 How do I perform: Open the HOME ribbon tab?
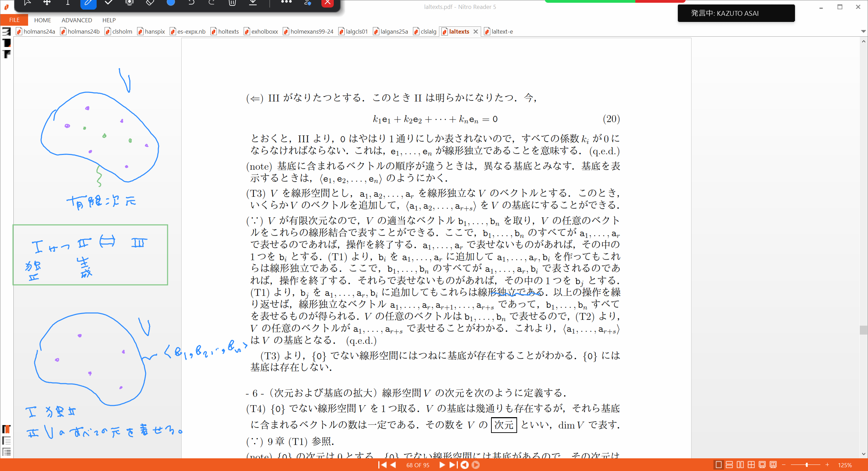tap(42, 20)
